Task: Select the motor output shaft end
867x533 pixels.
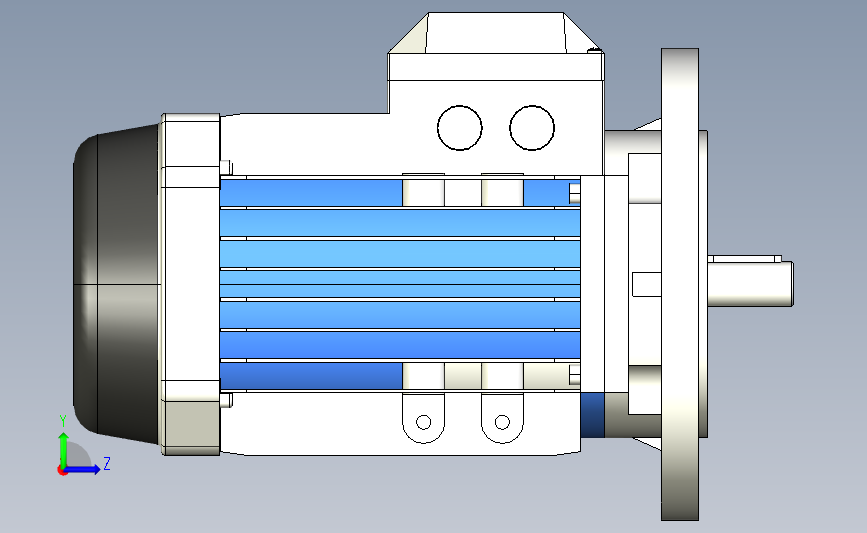Action: pos(751,284)
